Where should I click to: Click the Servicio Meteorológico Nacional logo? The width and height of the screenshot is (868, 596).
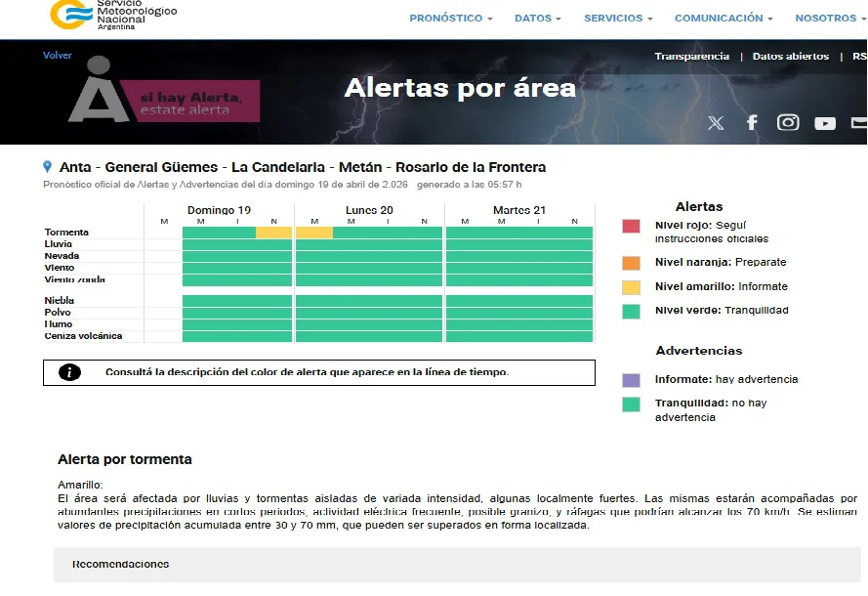pos(113,15)
